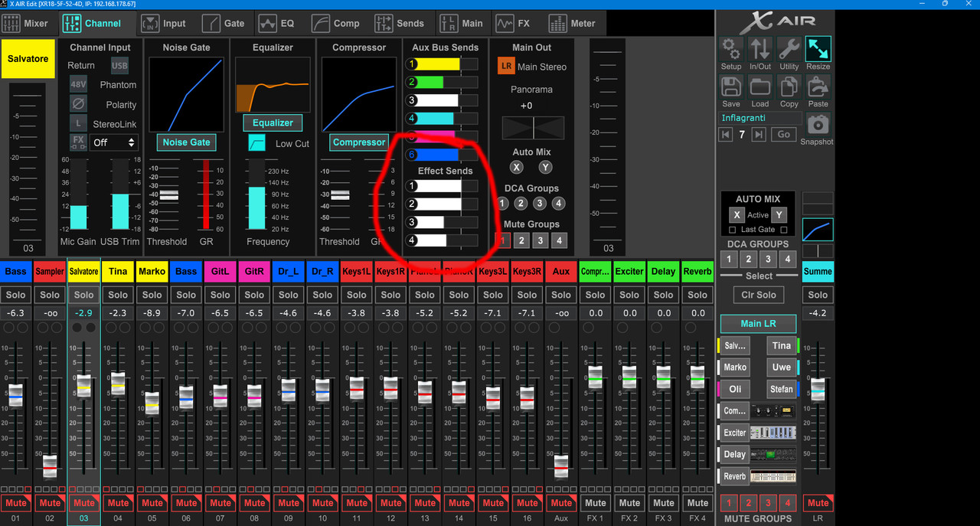Click the Summe LR main fader
The image size is (980, 526).
click(x=818, y=389)
